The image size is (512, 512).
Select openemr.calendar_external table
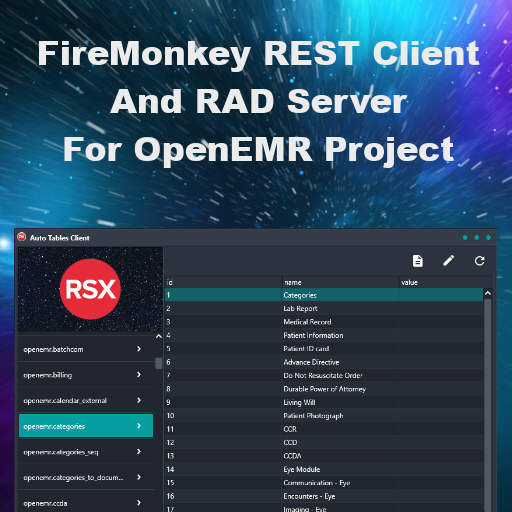click(86, 400)
